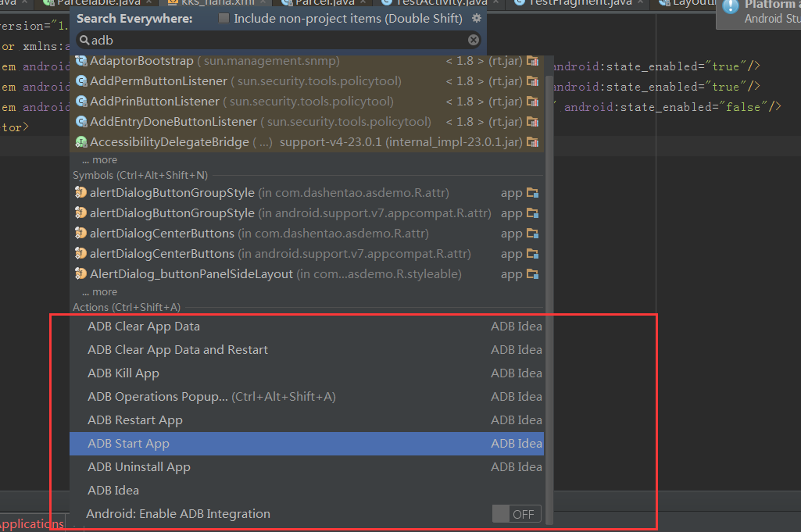This screenshot has height=532, width=801.
Task: Clear the search text with the X icon
Action: [474, 40]
